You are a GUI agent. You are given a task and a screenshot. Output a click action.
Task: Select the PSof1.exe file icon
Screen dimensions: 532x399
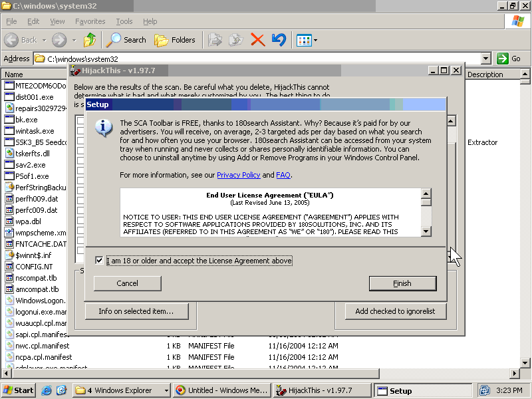[9, 176]
